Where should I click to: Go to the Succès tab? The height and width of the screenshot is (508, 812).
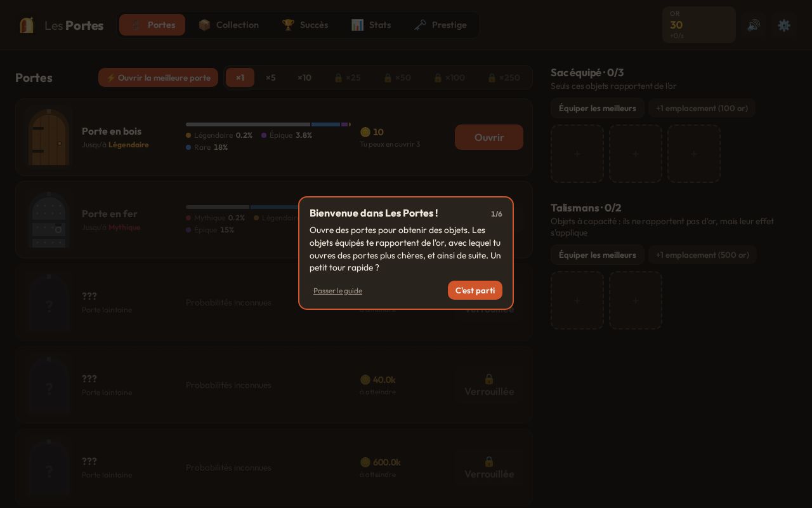(305, 25)
